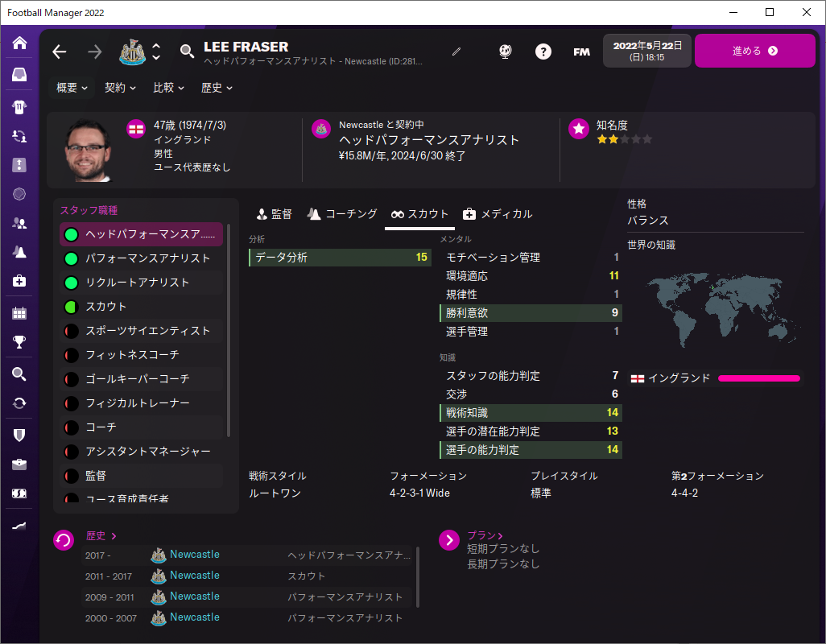Open the two-person staff icon in sidebar
The width and height of the screenshot is (826, 644).
click(x=19, y=223)
